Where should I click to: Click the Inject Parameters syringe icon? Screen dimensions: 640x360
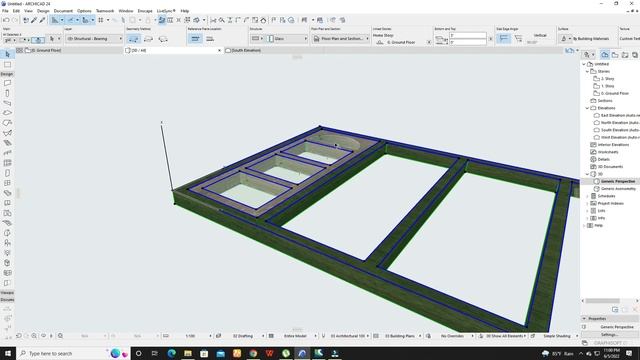42,20
